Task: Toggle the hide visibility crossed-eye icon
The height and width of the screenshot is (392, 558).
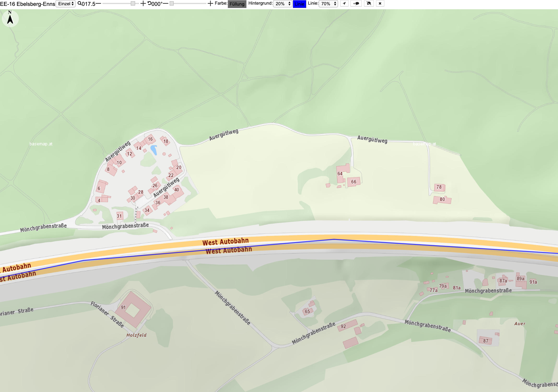Action: (369, 4)
